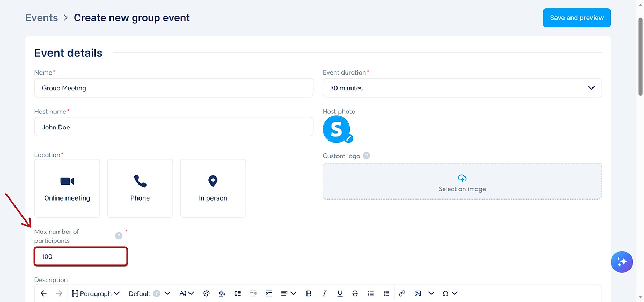The image size is (644, 302).
Task: Click the phone handset icon
Action: coord(140,181)
